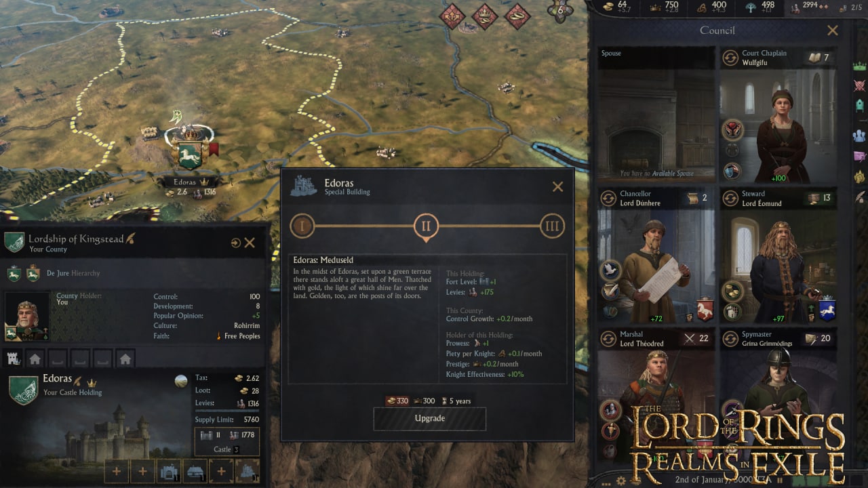
Task: Select building level I marker
Action: (302, 226)
